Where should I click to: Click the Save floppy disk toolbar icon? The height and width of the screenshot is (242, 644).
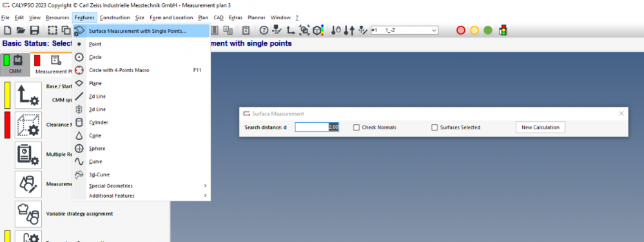(x=35, y=30)
